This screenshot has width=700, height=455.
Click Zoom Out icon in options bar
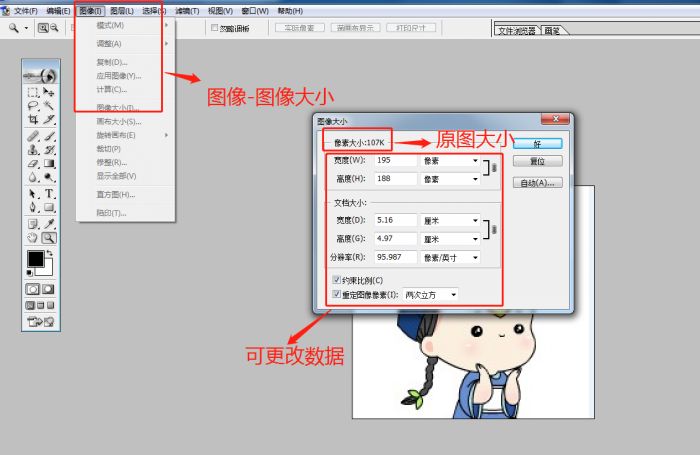[x=54, y=28]
